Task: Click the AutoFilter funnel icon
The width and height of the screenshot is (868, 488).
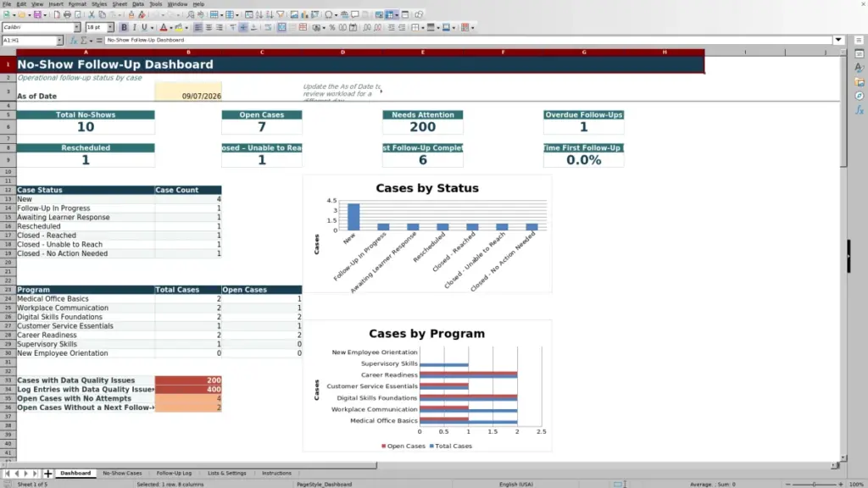Action: click(281, 15)
